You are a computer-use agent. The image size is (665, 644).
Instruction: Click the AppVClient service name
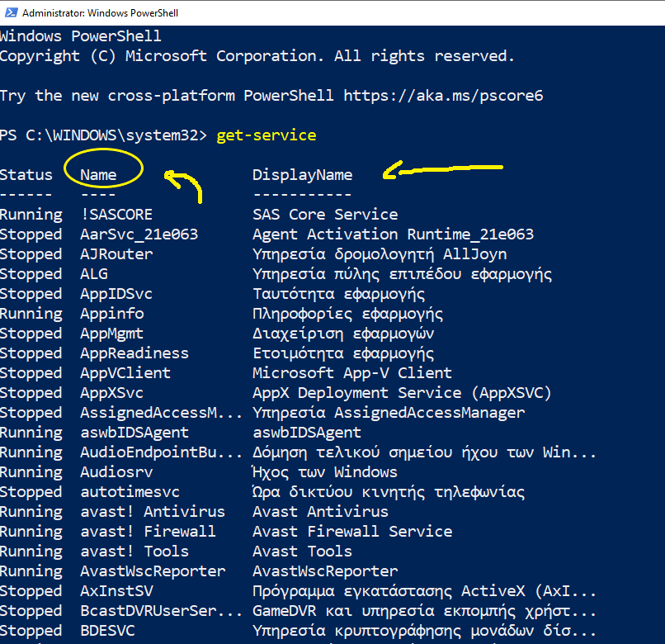pos(125,373)
